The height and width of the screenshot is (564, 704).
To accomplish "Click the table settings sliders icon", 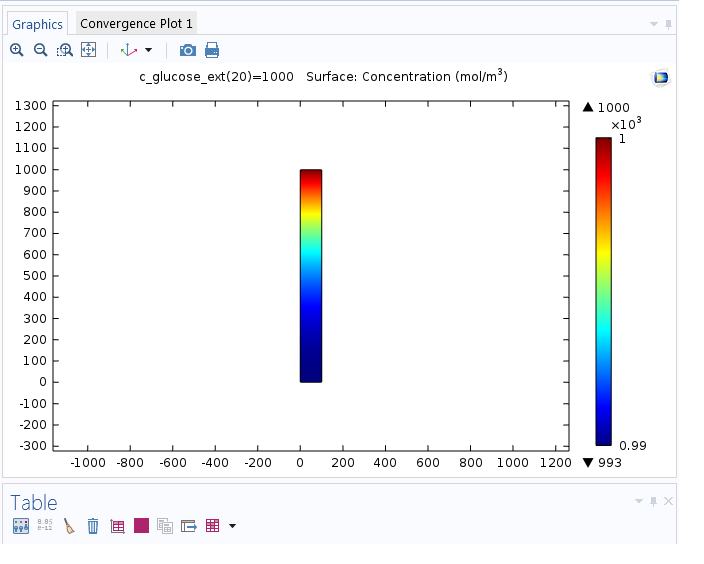I will pyautogui.click(x=21, y=526).
